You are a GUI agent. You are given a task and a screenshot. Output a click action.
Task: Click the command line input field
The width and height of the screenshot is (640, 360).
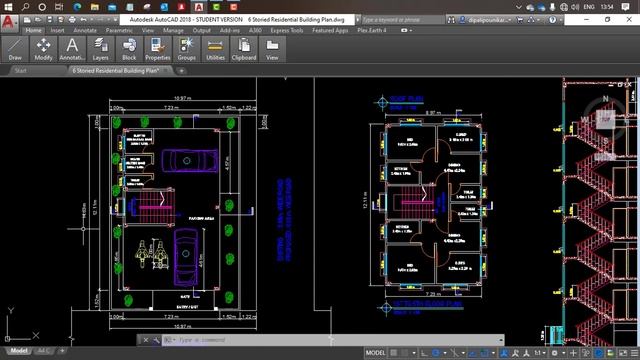[x=333, y=340]
